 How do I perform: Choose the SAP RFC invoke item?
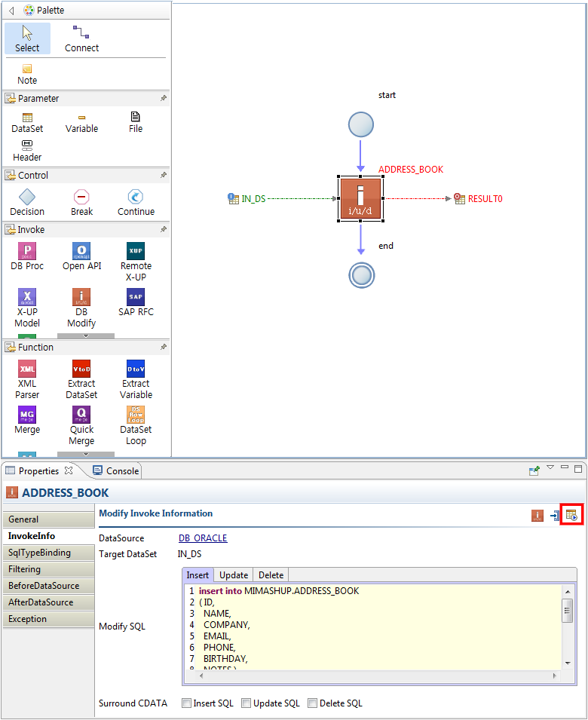tap(136, 302)
